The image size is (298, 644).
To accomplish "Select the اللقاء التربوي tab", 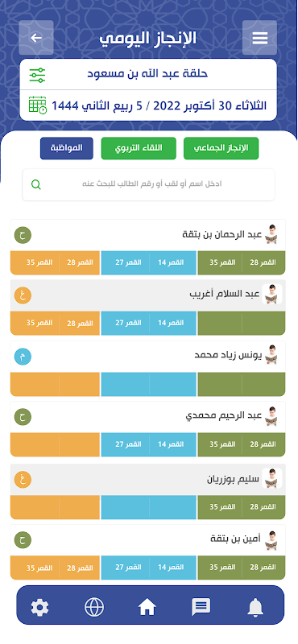I will pos(139,148).
